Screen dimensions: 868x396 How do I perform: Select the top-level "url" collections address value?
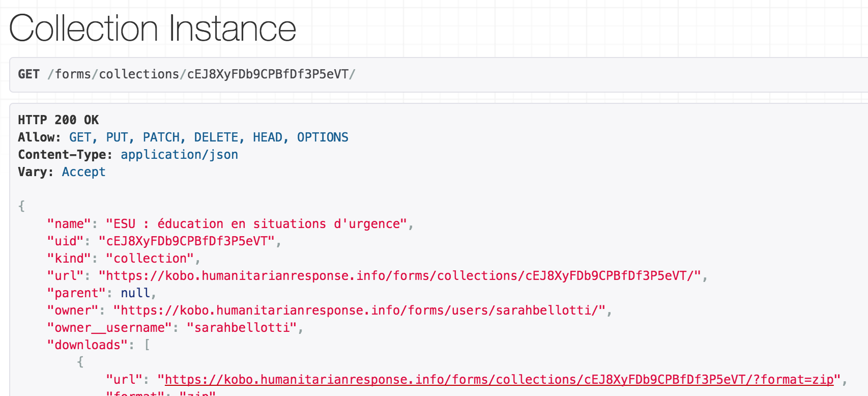click(x=400, y=275)
